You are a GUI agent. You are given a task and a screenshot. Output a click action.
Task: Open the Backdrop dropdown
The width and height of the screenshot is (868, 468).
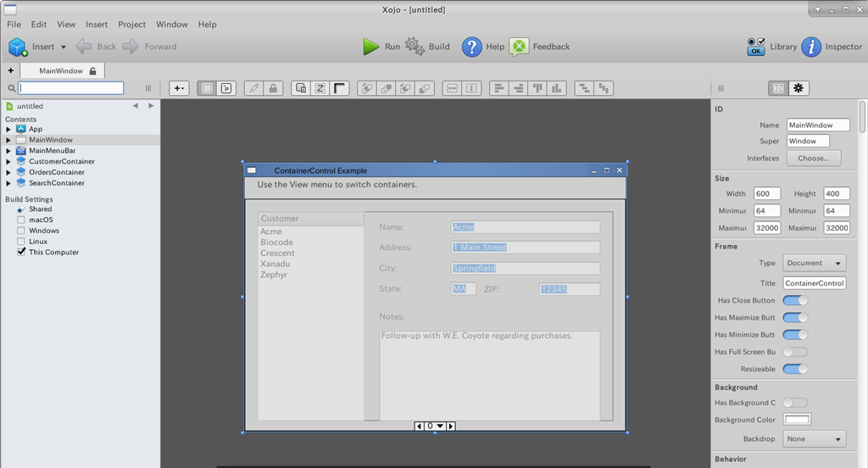point(815,439)
